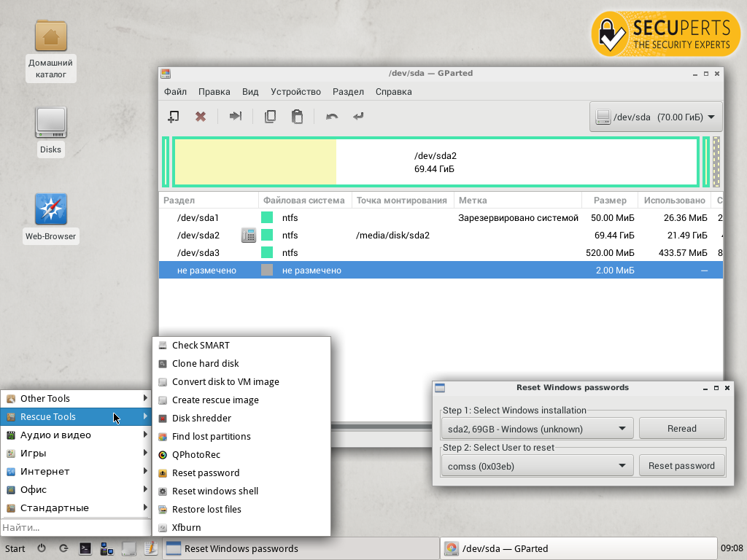Open the Файл menu in GParted
747x560 pixels.
click(175, 92)
